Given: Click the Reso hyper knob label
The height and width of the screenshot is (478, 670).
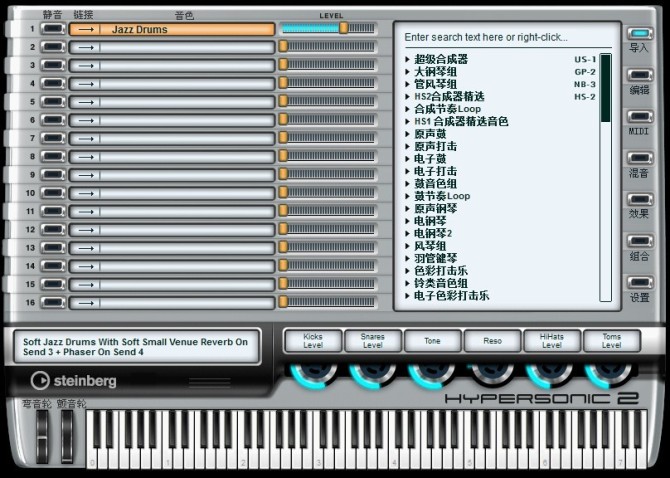Looking at the screenshot, I should 492,341.
